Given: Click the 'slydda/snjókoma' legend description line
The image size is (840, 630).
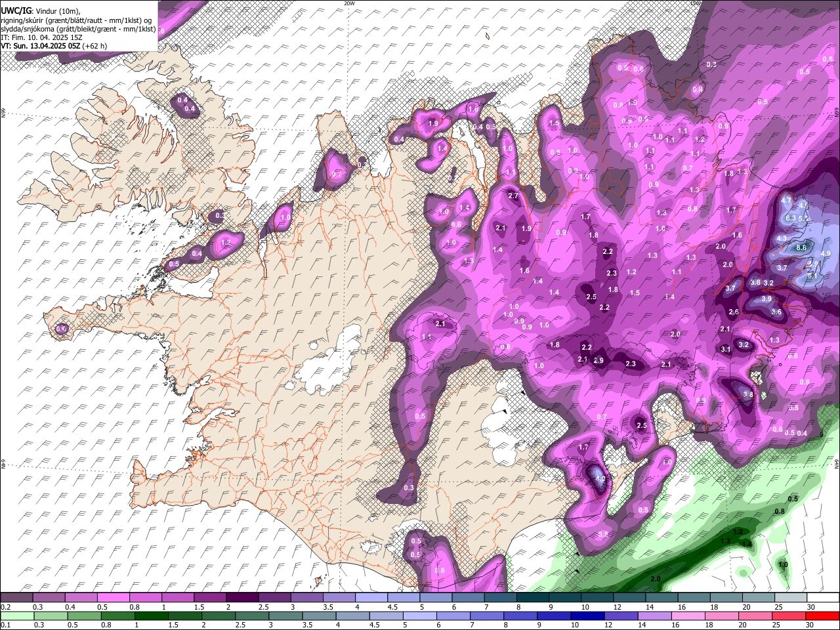Looking at the screenshot, I should 78,29.
